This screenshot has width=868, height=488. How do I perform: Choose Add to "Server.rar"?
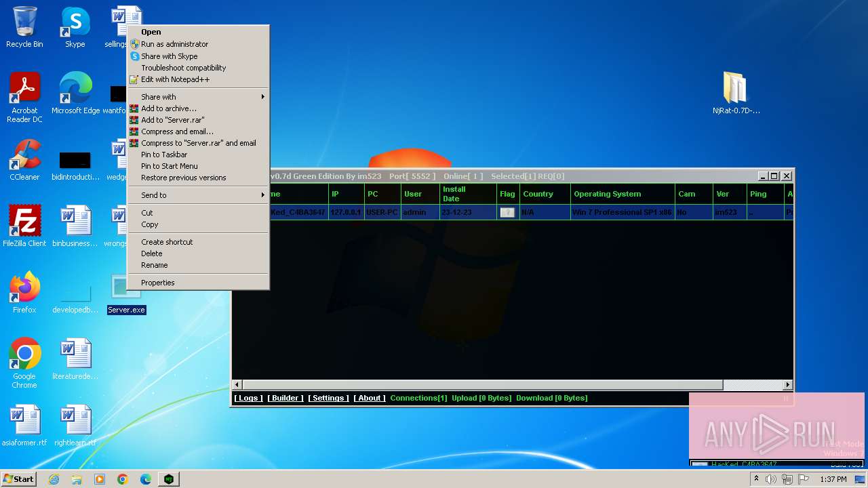point(199,120)
